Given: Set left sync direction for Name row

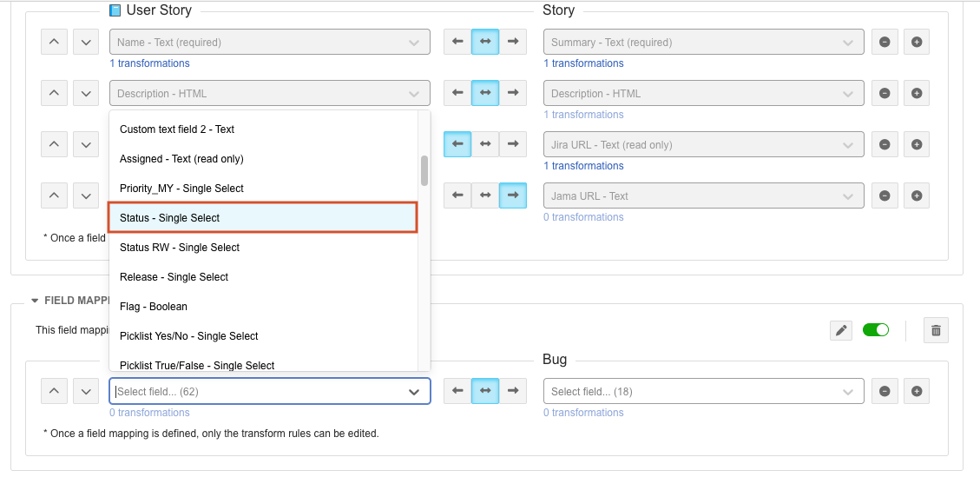Looking at the screenshot, I should (x=457, y=42).
